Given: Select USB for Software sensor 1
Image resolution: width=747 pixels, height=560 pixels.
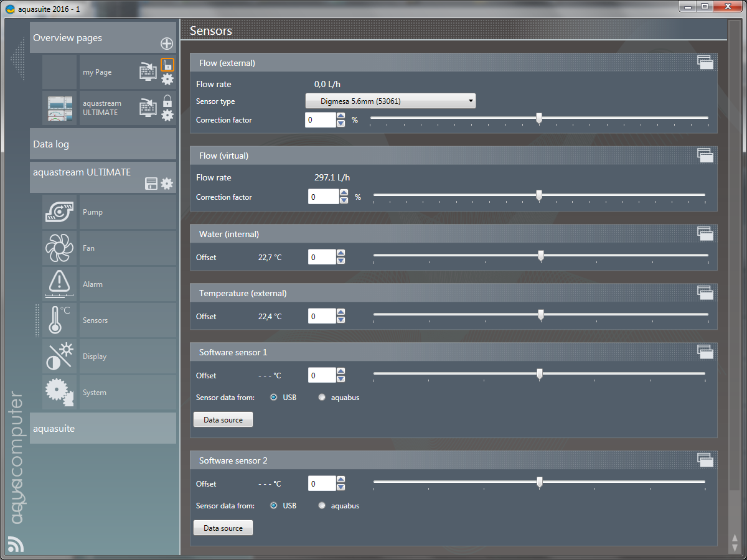Looking at the screenshot, I should pyautogui.click(x=274, y=398).
